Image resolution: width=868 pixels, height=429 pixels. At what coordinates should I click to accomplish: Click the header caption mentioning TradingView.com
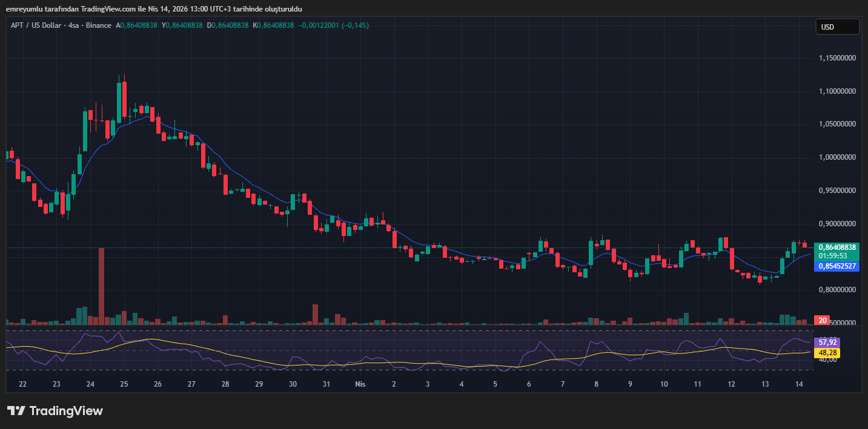[153, 8]
